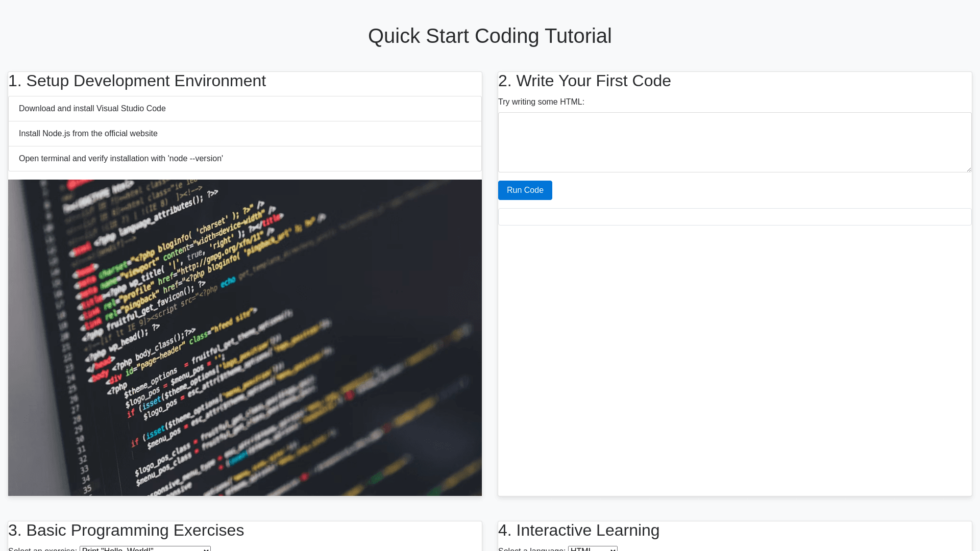Screen dimensions: 980x551
Task: Click the 'Try writing some HTML:' label
Action: pyautogui.click(x=541, y=102)
